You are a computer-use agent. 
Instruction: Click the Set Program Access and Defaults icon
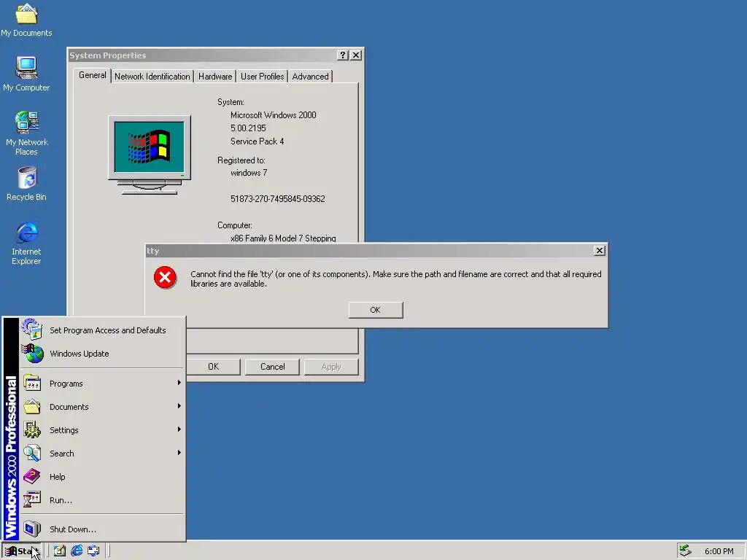point(32,330)
